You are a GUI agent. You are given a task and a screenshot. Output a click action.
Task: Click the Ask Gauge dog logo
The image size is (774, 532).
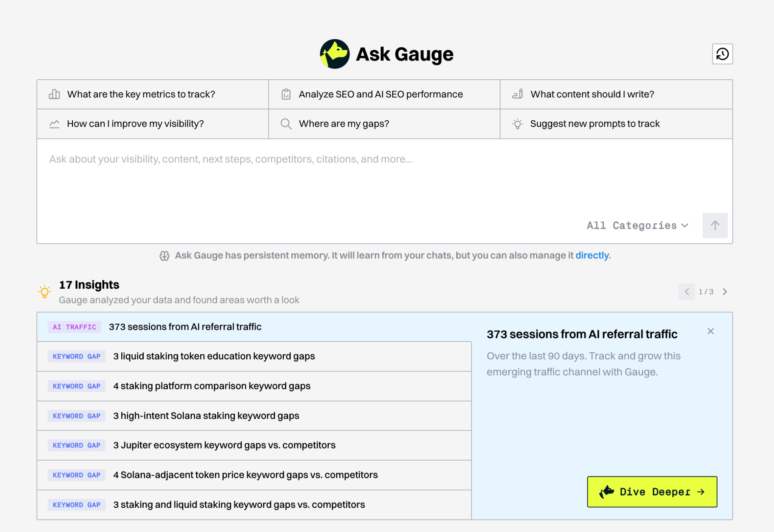334,54
